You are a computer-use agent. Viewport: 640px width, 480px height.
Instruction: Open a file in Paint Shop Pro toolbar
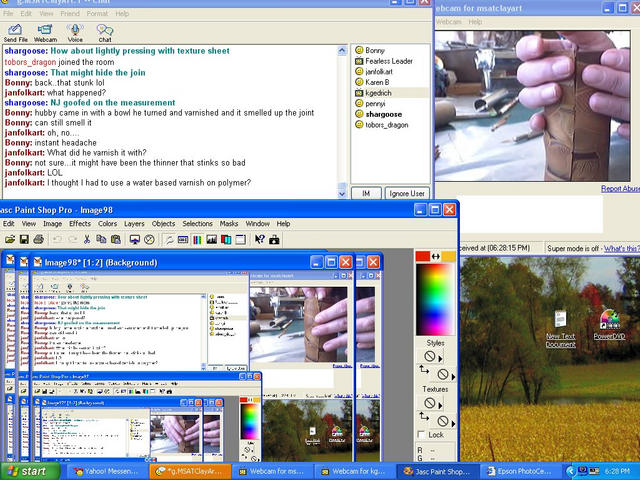click(x=10, y=240)
